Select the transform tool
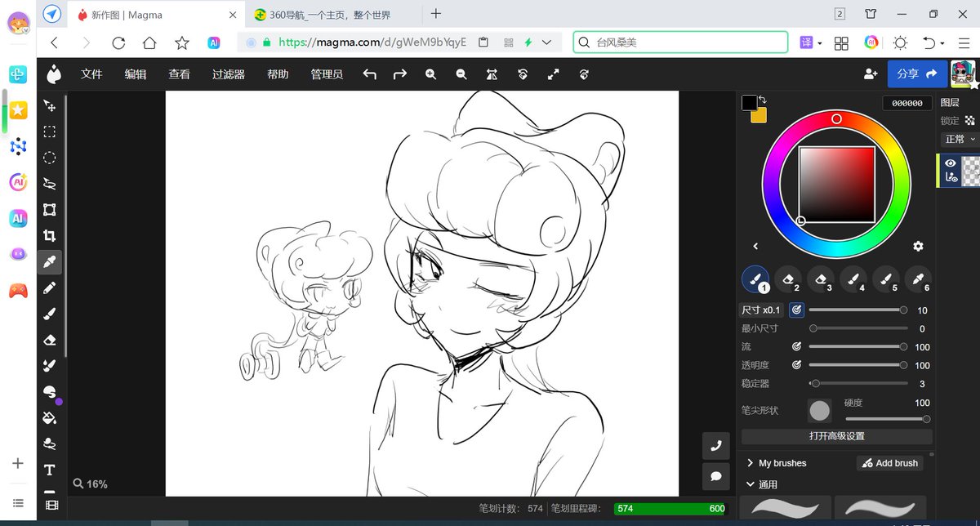The width and height of the screenshot is (980, 526). point(50,210)
